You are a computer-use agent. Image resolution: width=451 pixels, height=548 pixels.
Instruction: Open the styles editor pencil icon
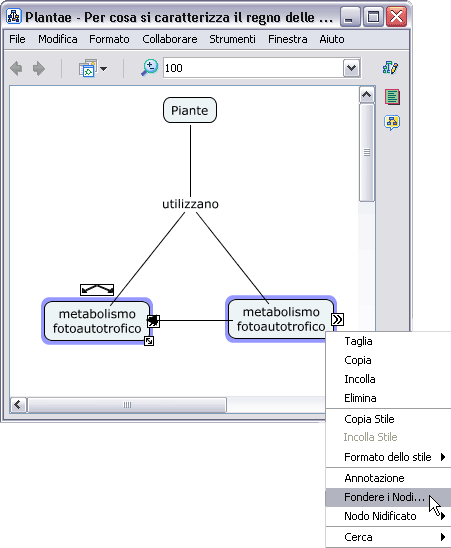point(390,67)
